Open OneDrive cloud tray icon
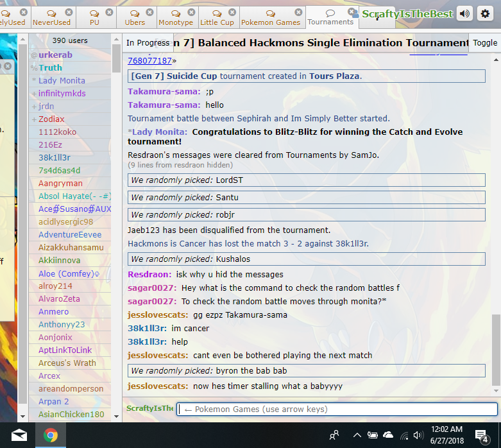501x448 pixels. point(388,435)
